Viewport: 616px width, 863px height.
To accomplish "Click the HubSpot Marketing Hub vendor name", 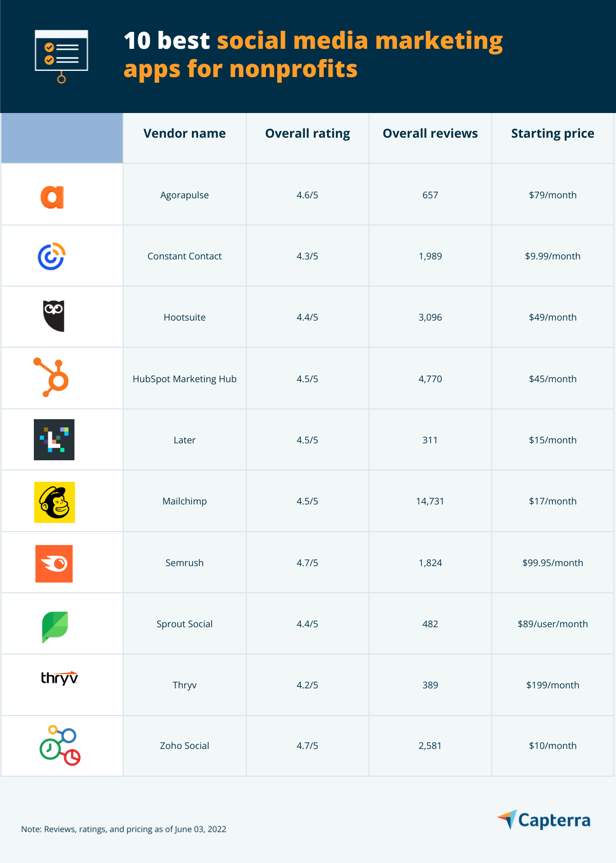I will click(185, 379).
